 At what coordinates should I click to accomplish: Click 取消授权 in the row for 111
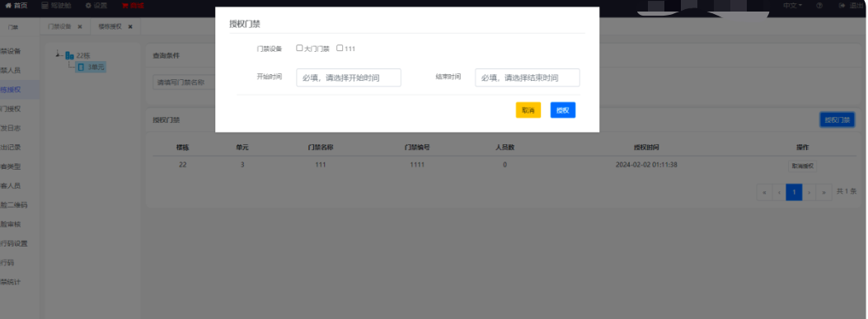coord(802,166)
